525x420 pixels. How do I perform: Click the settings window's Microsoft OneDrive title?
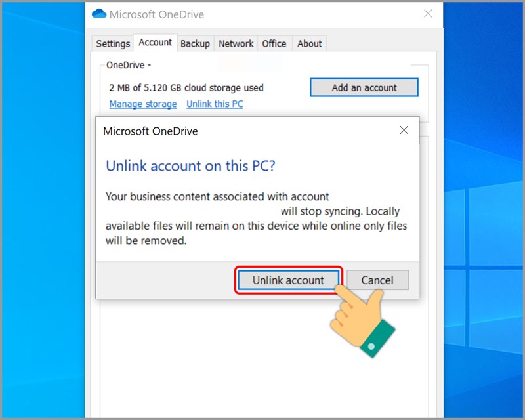[157, 14]
